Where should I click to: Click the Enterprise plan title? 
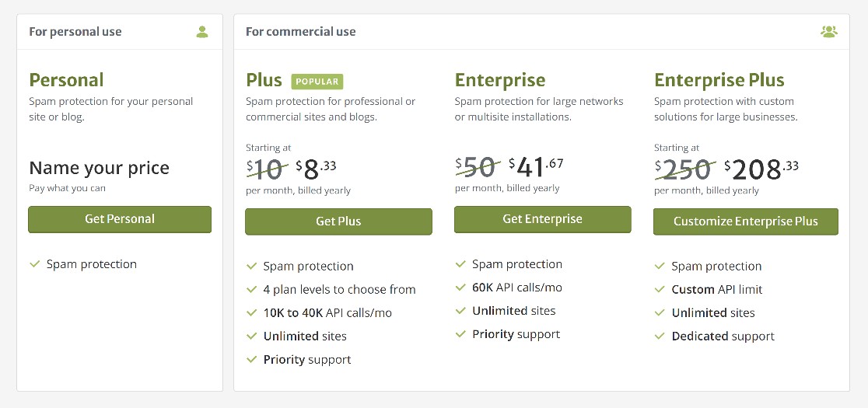pyautogui.click(x=500, y=80)
